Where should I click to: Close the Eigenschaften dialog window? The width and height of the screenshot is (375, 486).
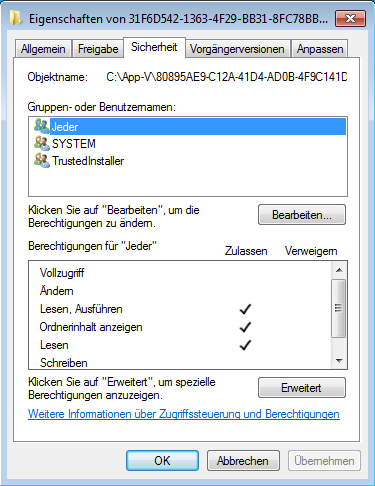pos(350,18)
